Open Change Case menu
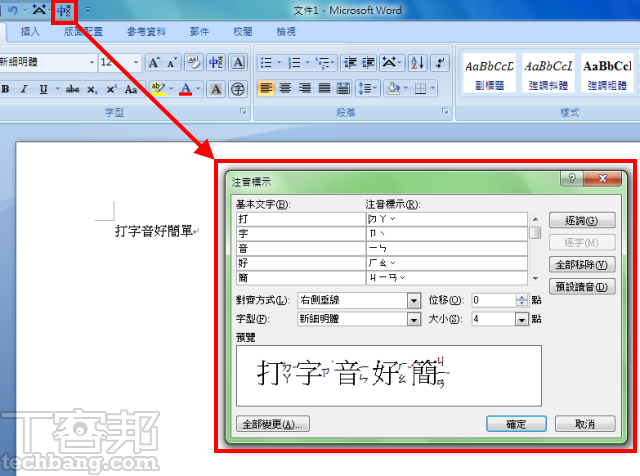Viewport: 640px width, 476px height. (131, 89)
